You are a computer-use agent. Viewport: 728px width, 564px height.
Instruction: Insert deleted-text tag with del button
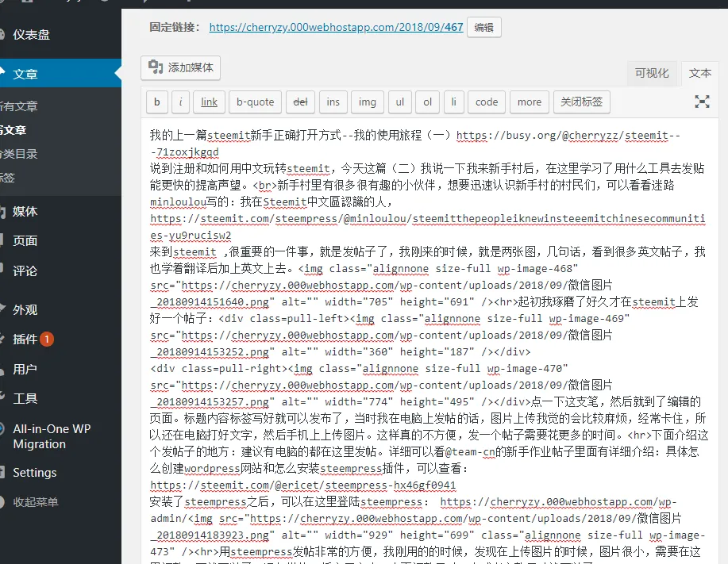[300, 102]
